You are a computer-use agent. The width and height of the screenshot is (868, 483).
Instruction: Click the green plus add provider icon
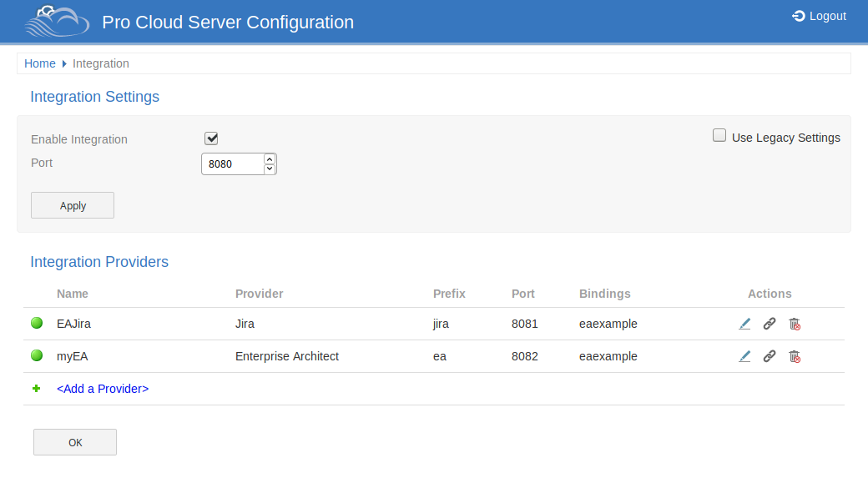(x=37, y=389)
